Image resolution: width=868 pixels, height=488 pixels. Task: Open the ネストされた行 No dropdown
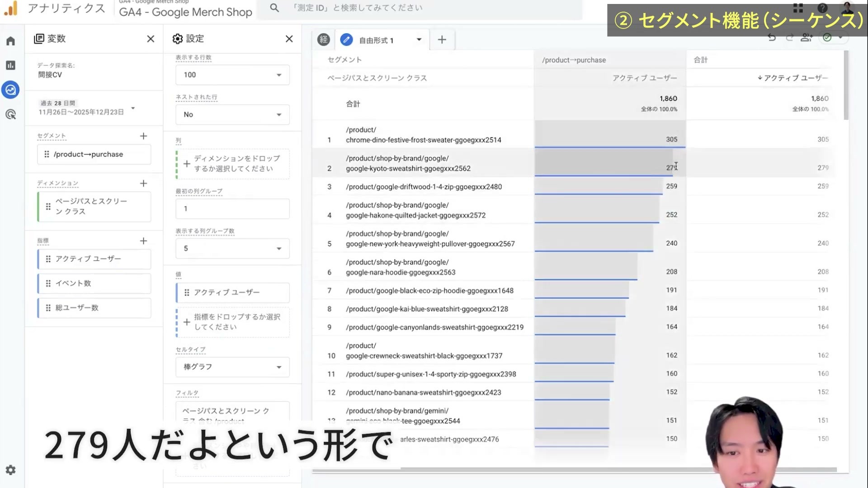click(232, 115)
